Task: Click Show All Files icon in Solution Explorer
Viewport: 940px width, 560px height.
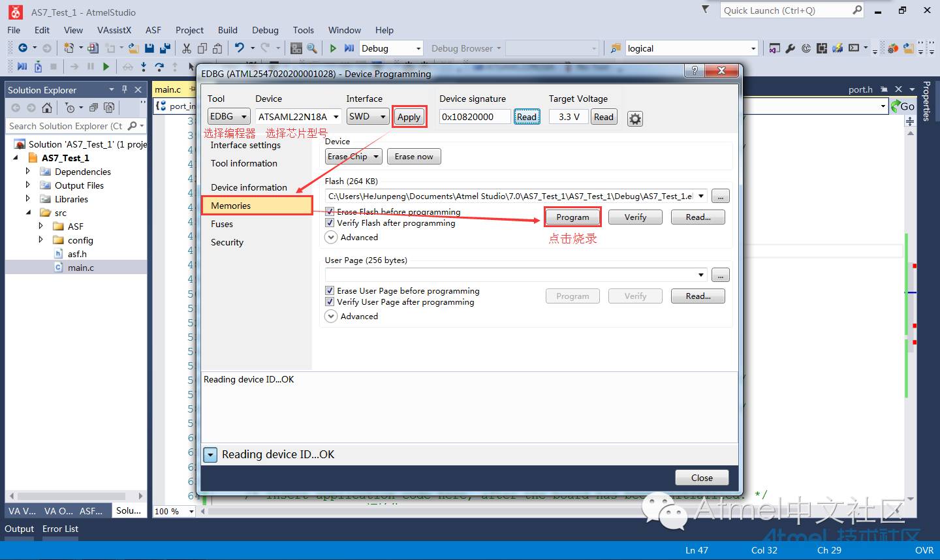Action: pos(109,108)
